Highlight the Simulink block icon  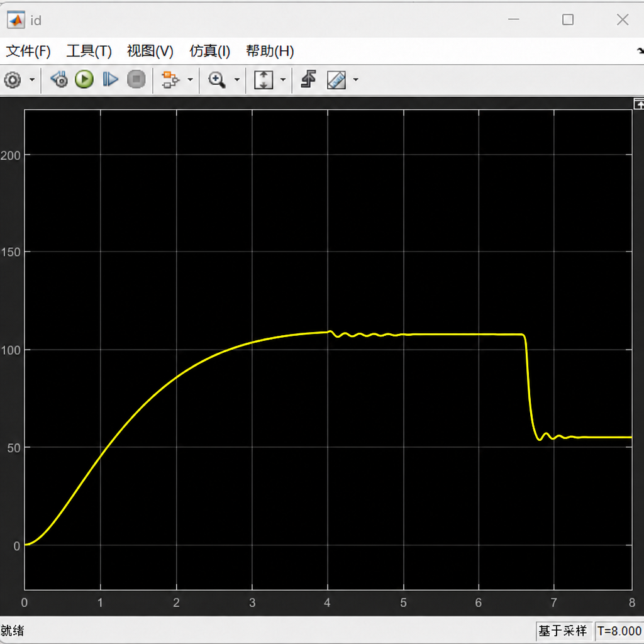(170, 80)
